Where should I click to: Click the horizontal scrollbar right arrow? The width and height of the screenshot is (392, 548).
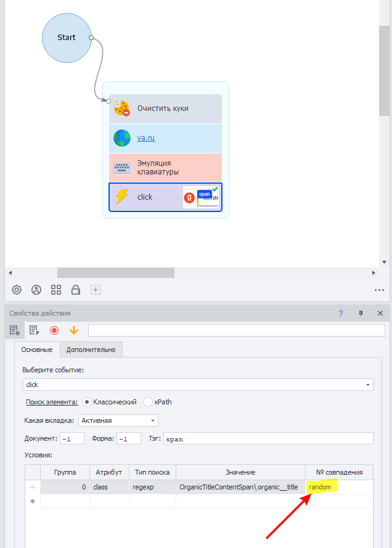click(x=374, y=272)
